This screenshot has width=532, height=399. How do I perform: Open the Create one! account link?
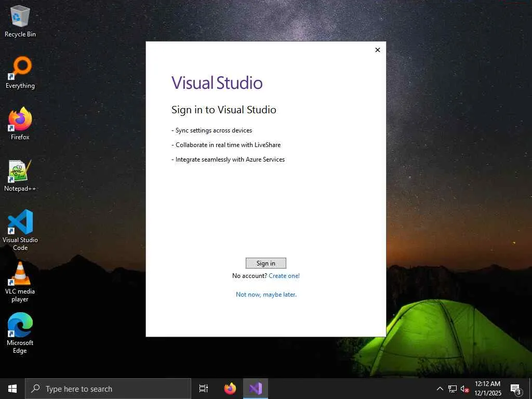click(284, 276)
